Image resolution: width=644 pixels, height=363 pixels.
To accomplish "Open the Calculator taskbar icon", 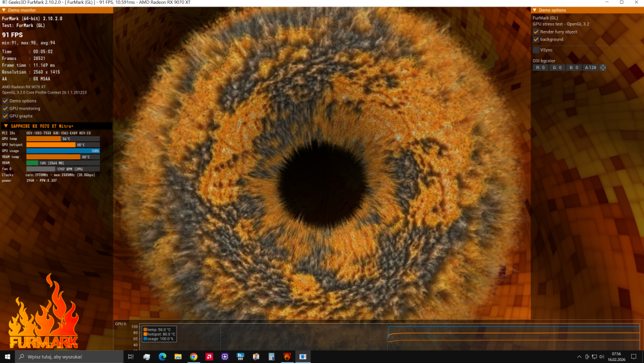I will pos(272,357).
